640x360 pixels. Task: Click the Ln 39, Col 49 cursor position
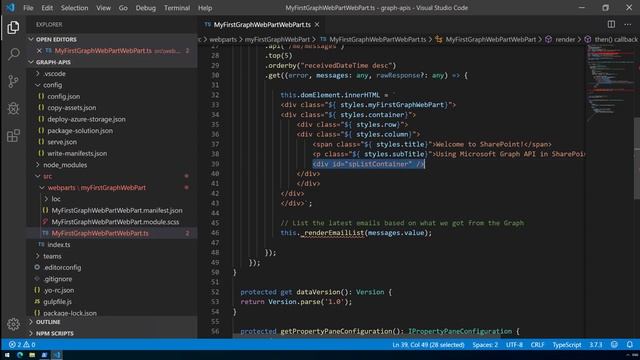tap(428, 344)
